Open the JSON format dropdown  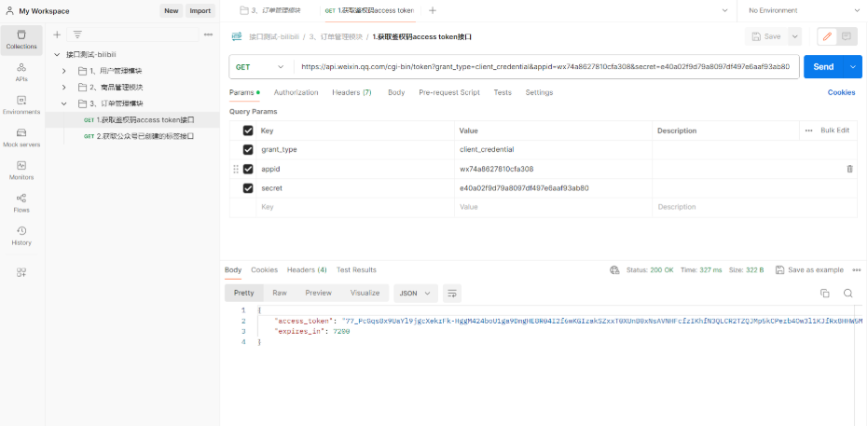click(415, 293)
